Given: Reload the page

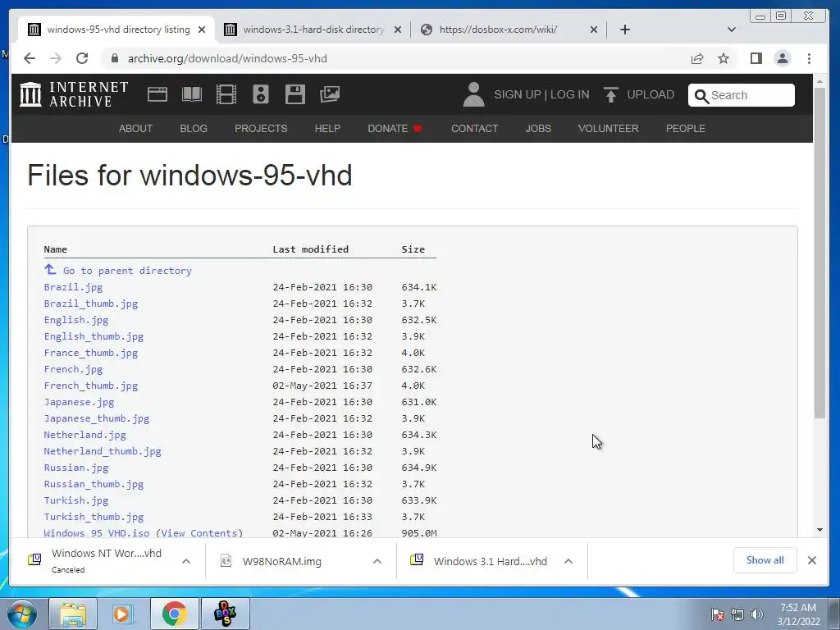Looking at the screenshot, I should click(82, 58).
